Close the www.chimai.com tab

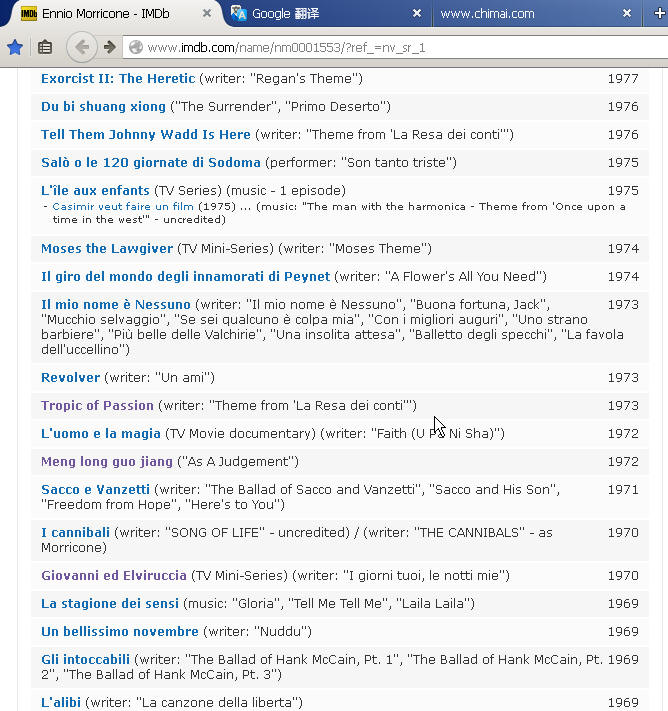click(627, 13)
